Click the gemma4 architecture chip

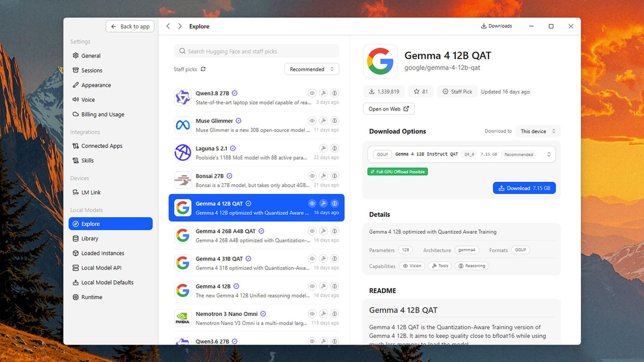[x=467, y=250]
